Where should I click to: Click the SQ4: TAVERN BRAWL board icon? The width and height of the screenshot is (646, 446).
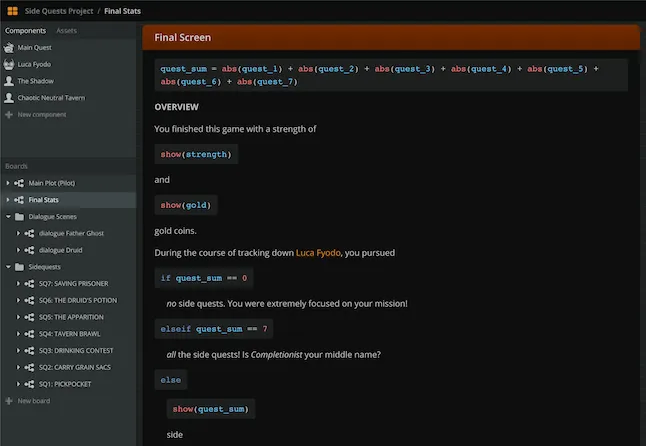pyautogui.click(x=29, y=334)
